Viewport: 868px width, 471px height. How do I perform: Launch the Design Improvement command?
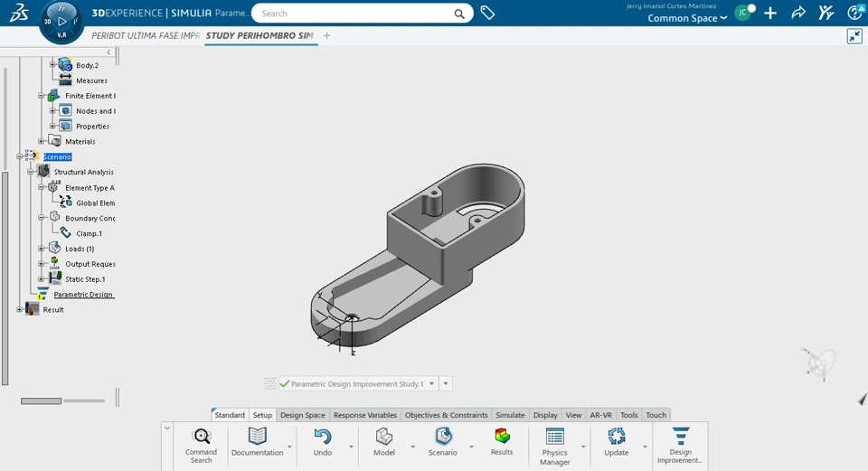pyautogui.click(x=680, y=443)
